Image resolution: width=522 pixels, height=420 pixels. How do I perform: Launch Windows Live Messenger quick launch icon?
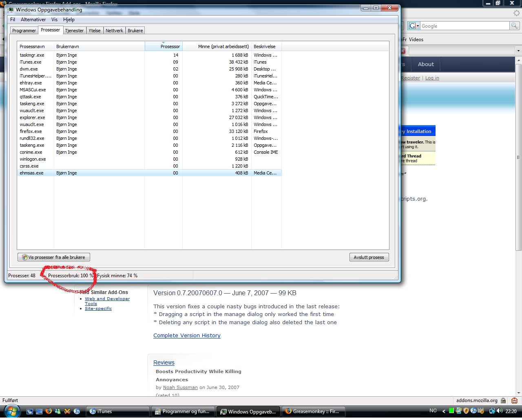point(58,411)
